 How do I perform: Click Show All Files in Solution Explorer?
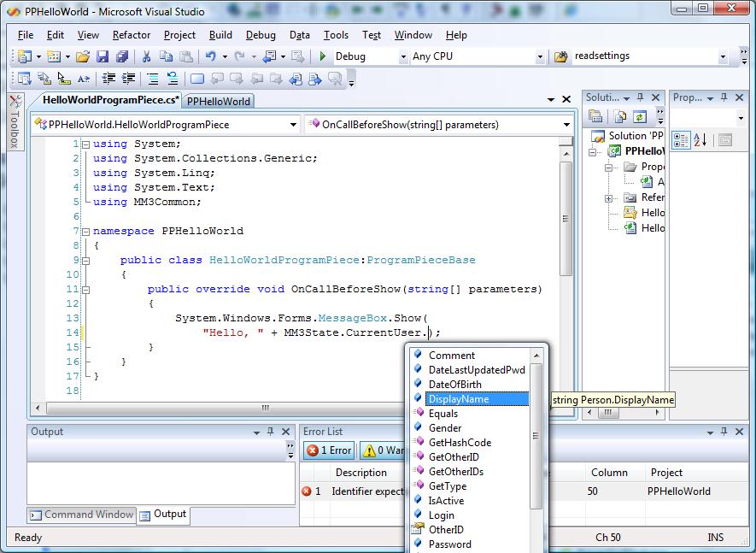(x=620, y=116)
